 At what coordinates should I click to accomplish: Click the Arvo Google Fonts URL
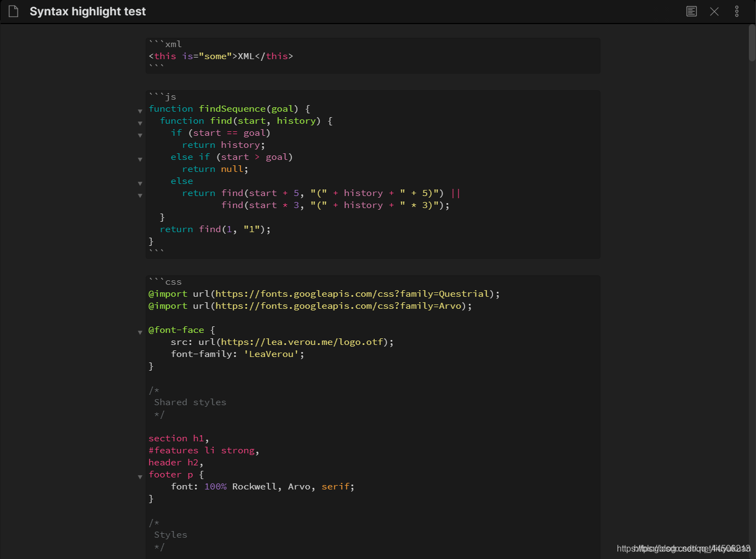[x=338, y=306]
